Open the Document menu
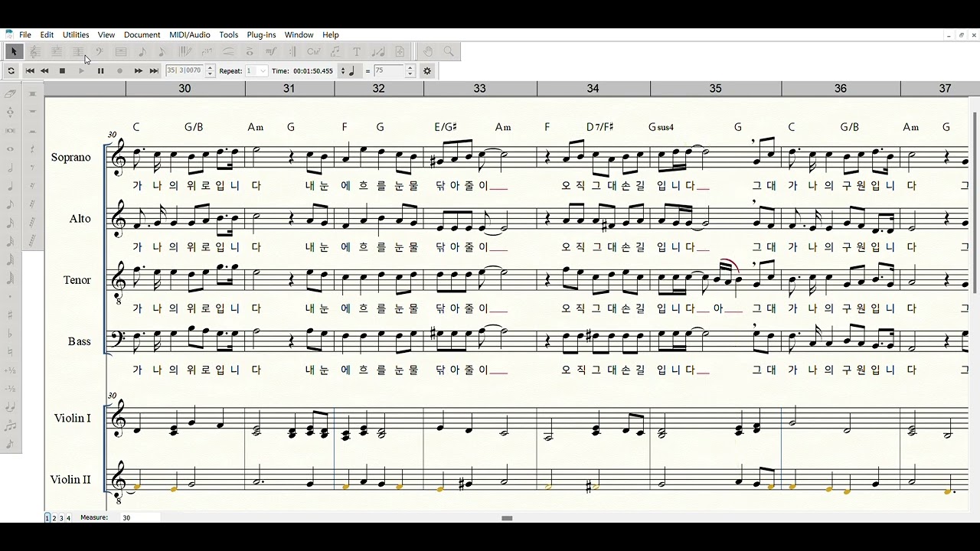The height and width of the screenshot is (551, 980). pos(142,34)
